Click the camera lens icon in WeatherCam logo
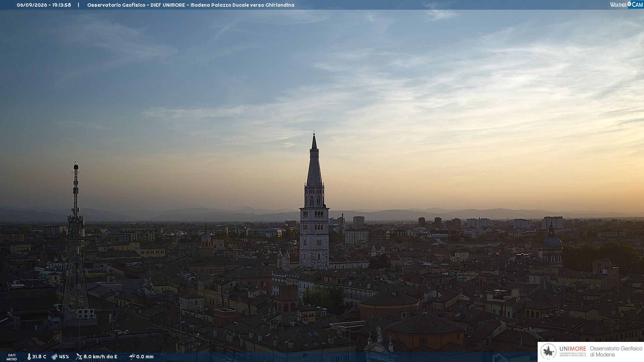The height and width of the screenshot is (362, 644). tap(629, 4)
